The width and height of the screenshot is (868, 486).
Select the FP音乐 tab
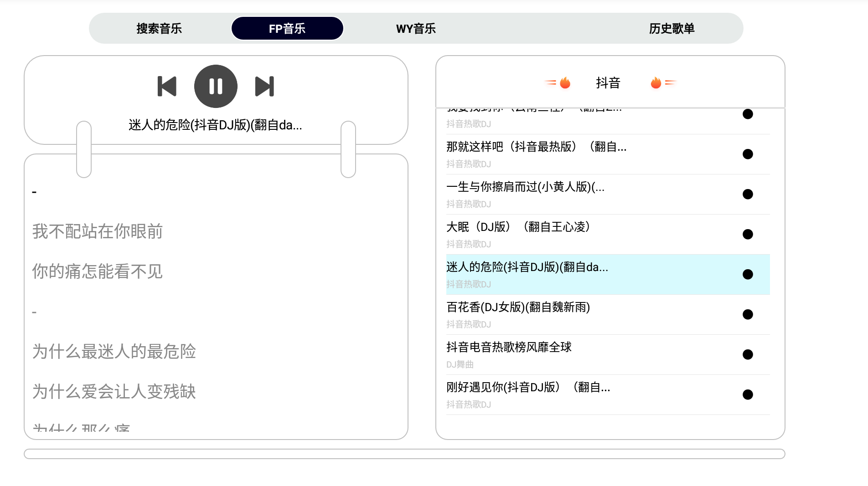click(x=287, y=29)
